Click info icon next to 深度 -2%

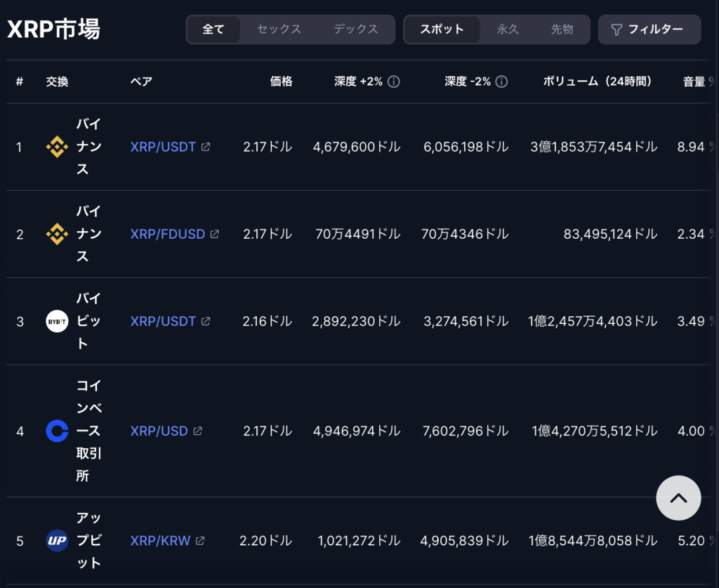(x=501, y=81)
